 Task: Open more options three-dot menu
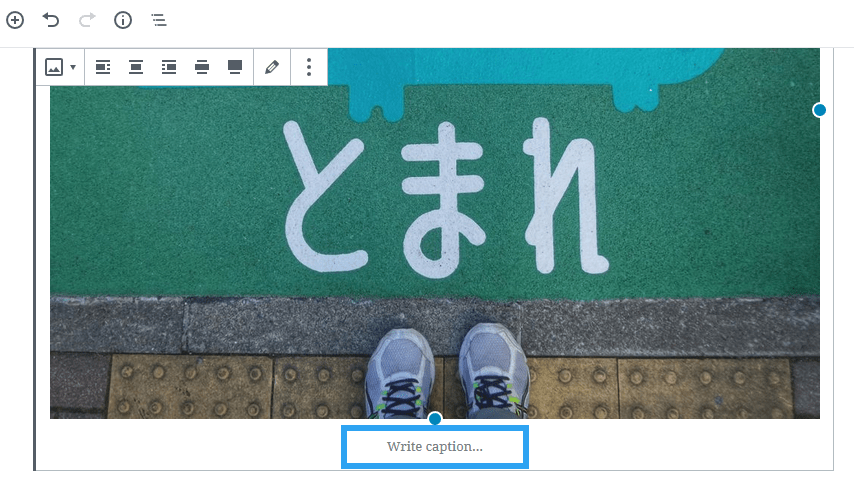(309, 67)
